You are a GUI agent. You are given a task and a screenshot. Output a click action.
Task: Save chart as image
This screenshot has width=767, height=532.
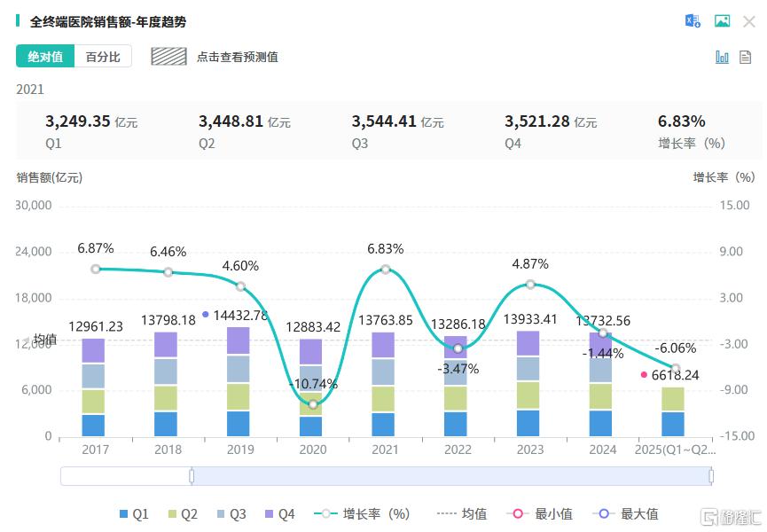pyautogui.click(x=722, y=21)
